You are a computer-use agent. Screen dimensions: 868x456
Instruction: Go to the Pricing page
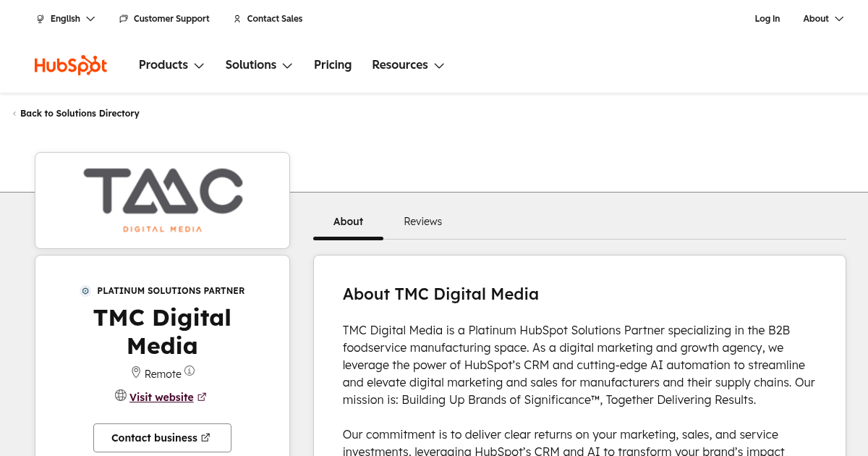coord(333,65)
